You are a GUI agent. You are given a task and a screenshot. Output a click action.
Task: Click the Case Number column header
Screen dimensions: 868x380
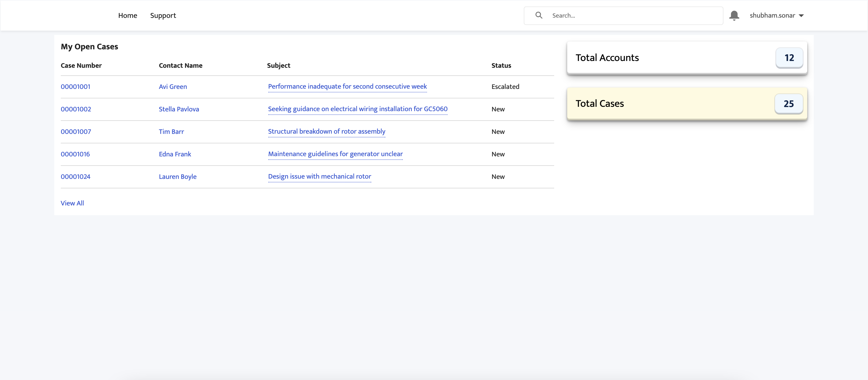tap(81, 66)
